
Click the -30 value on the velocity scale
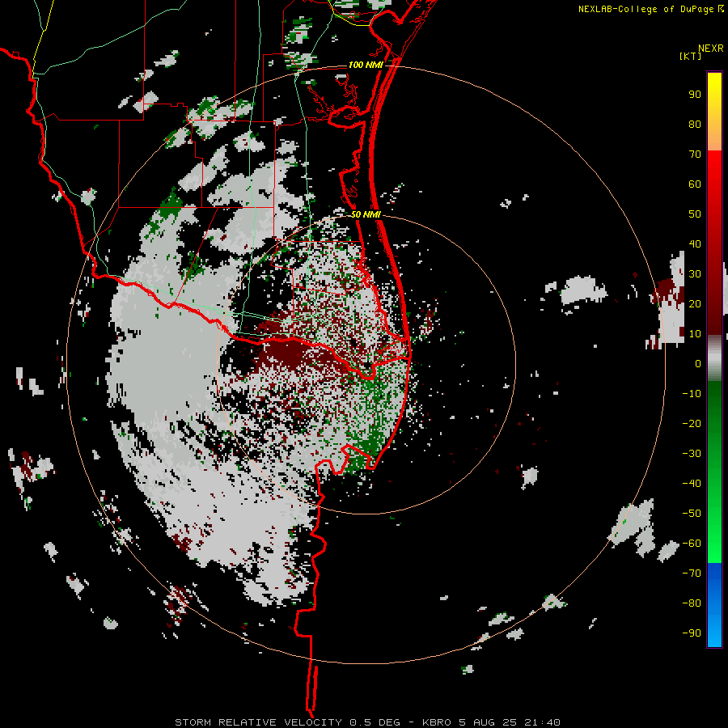692,454
